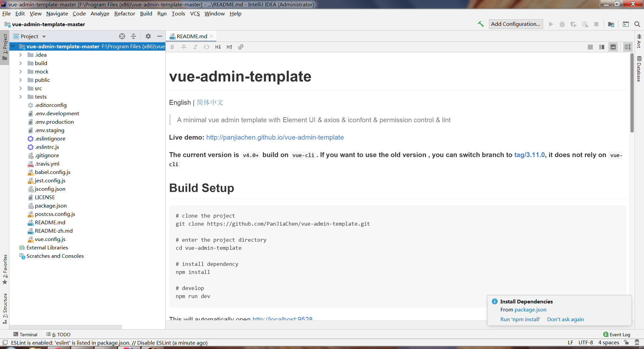Hide Project panel with minus icon
644x349 pixels.
pyautogui.click(x=160, y=36)
